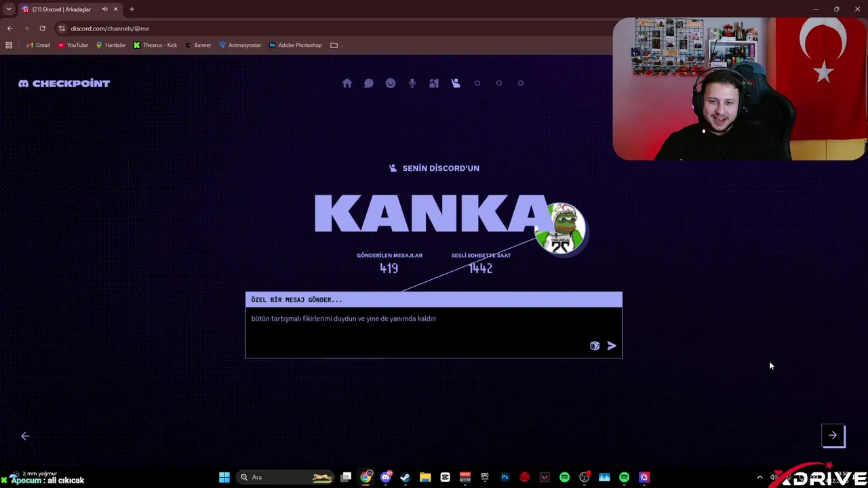Click the 1442 voice chat hours value
This screenshot has height=488, width=868.
point(480,268)
